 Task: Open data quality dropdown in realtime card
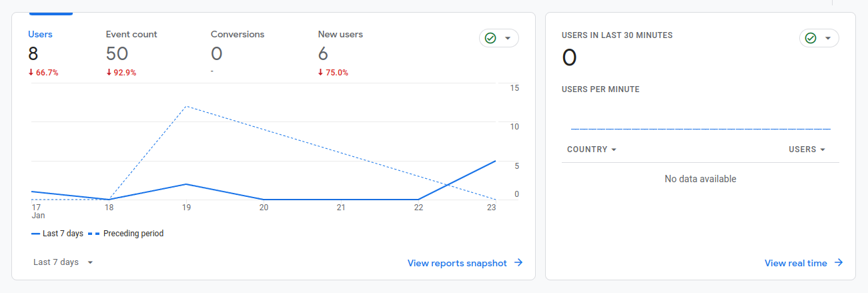(828, 39)
